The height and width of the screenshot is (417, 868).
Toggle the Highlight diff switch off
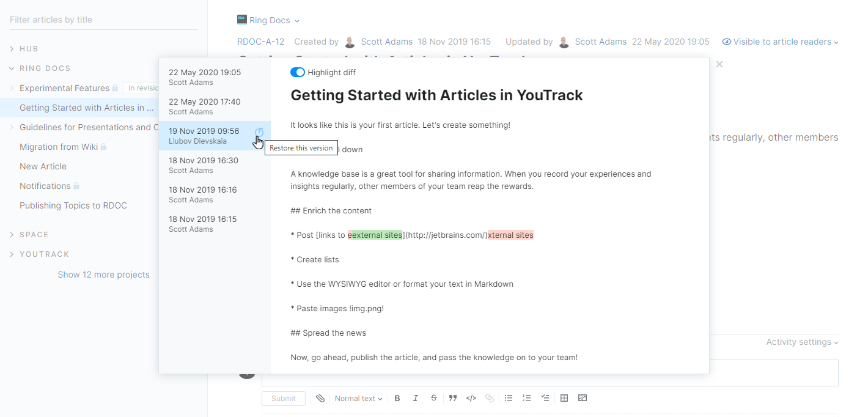[x=297, y=72]
